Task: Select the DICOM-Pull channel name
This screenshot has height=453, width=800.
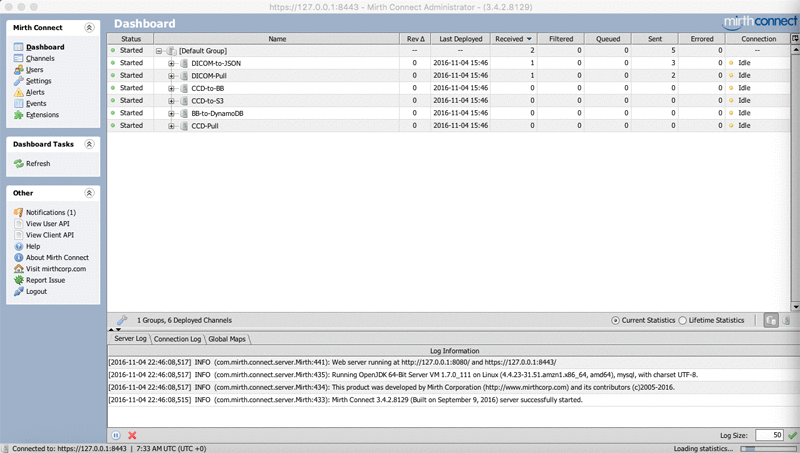Action: (209, 76)
